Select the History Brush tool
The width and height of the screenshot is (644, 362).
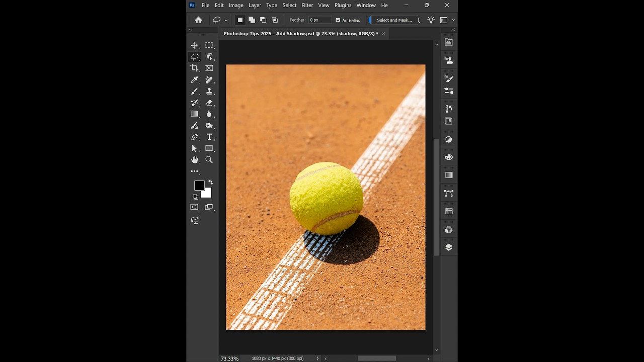[x=194, y=103]
